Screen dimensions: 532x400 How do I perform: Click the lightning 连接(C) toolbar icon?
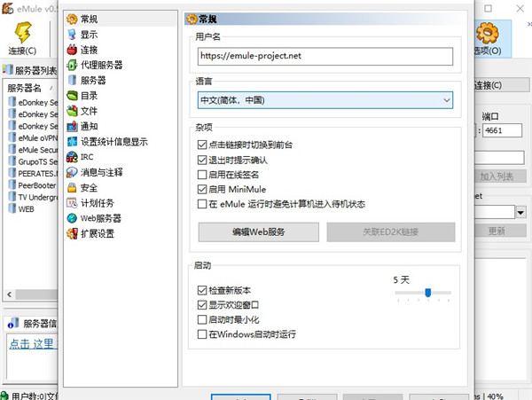click(x=23, y=33)
